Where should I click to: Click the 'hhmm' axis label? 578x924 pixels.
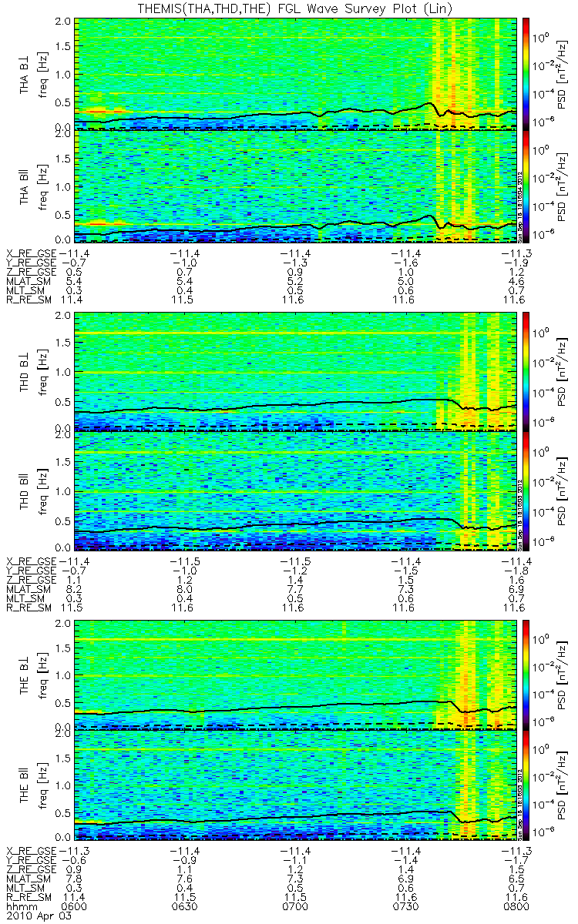[20, 906]
